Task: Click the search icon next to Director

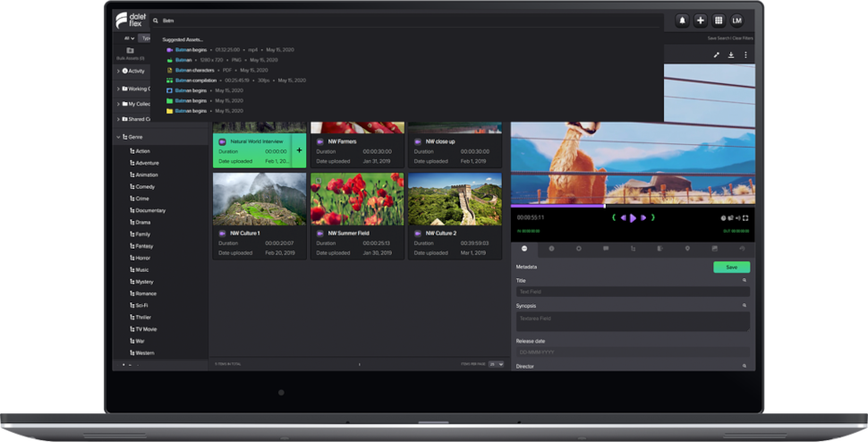Action: [745, 366]
